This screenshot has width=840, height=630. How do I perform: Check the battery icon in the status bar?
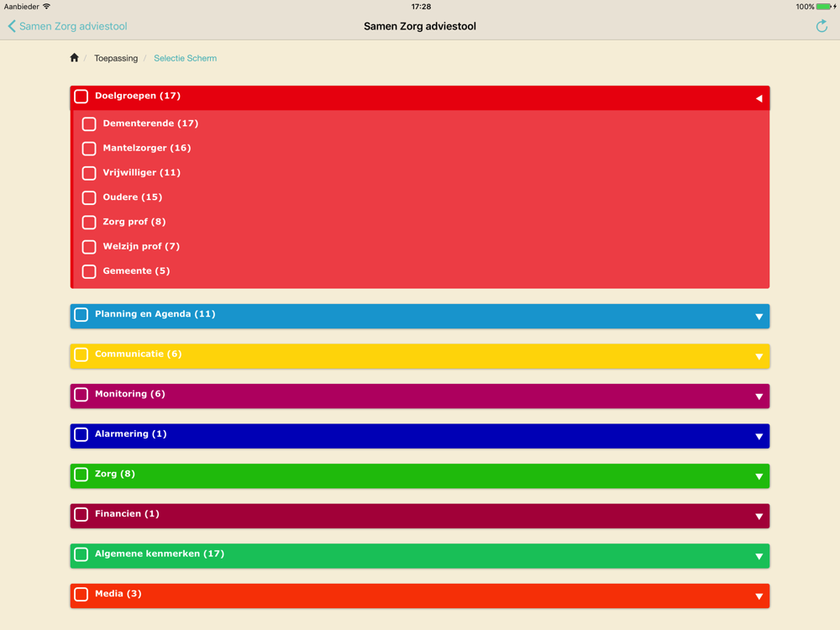point(826,7)
